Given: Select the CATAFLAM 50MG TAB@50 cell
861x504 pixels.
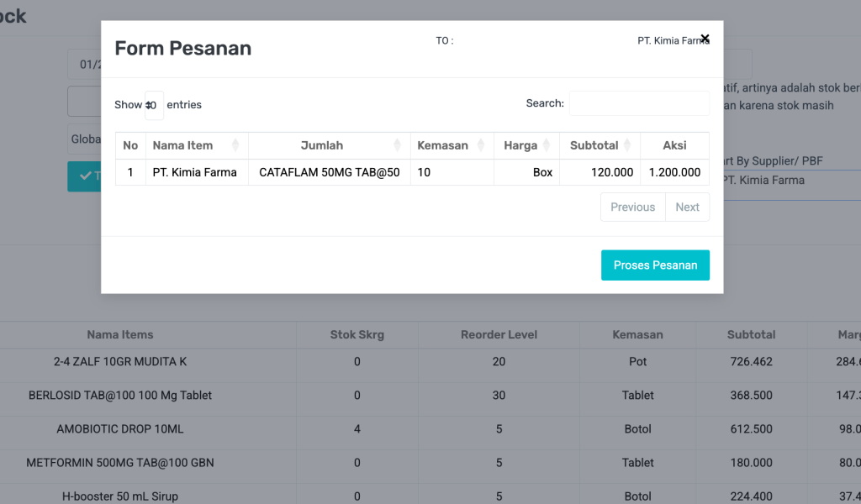Looking at the screenshot, I should [329, 172].
